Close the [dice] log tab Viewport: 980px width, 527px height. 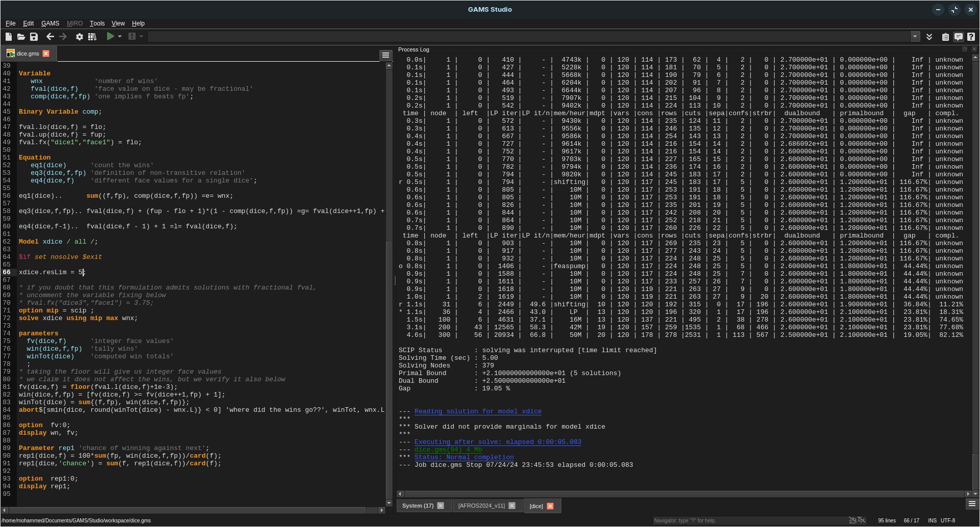pyautogui.click(x=550, y=506)
